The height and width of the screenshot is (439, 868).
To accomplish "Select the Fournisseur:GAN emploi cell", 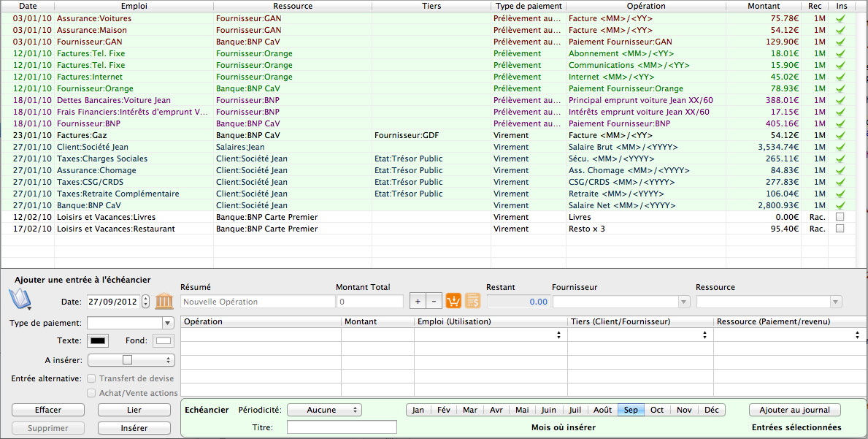I will pyautogui.click(x=134, y=42).
